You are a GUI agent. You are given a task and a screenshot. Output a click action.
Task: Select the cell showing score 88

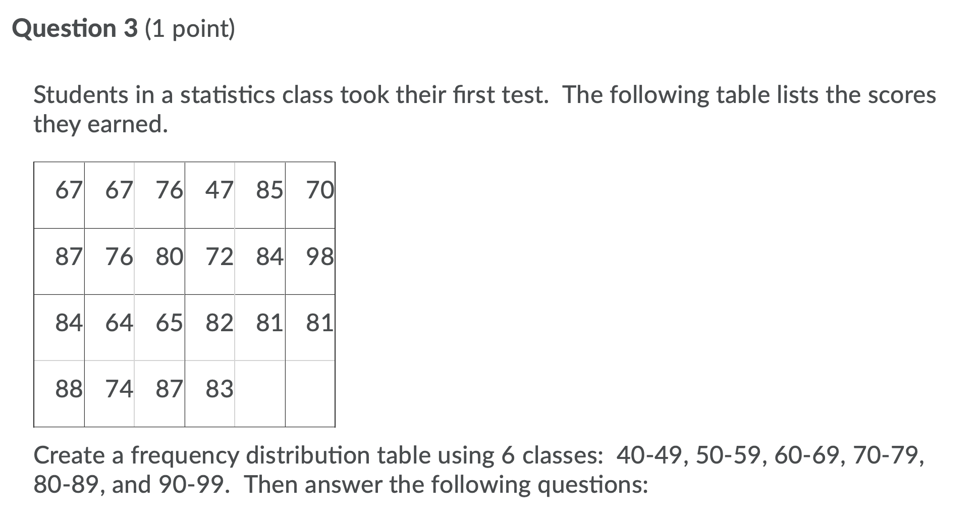59,394
